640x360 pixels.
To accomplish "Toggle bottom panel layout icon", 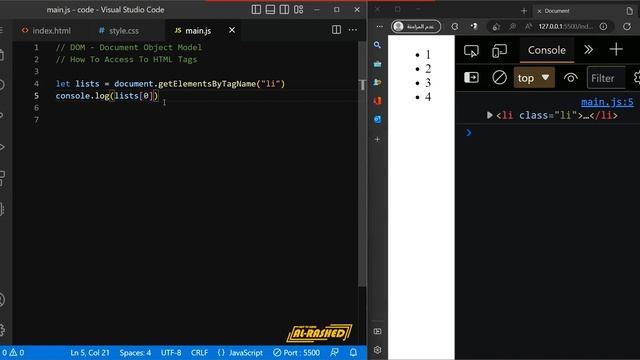I will click(x=270, y=9).
